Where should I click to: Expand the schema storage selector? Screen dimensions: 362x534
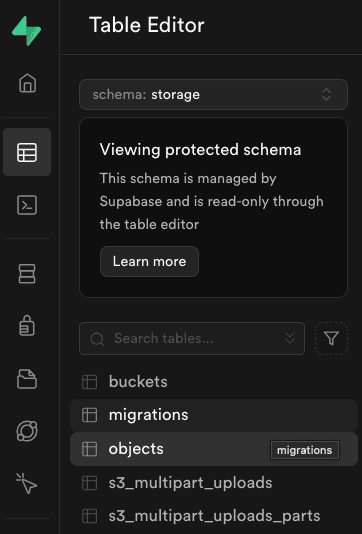pyautogui.click(x=213, y=95)
